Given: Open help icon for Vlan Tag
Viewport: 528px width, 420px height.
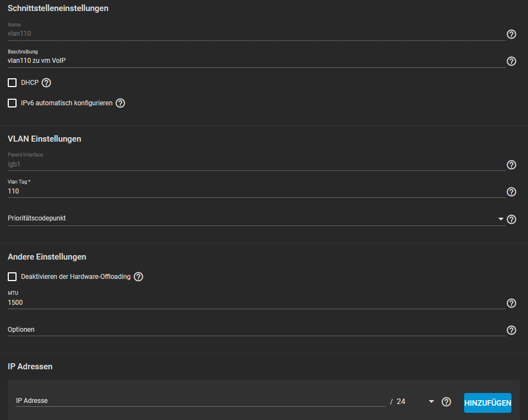Looking at the screenshot, I should coord(511,192).
